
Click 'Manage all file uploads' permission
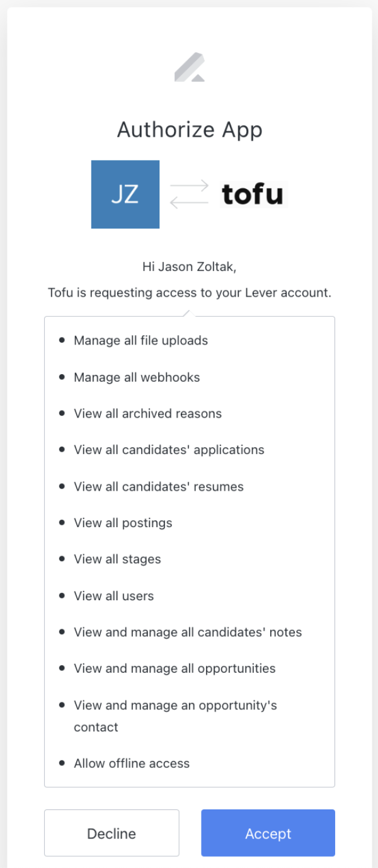140,341
